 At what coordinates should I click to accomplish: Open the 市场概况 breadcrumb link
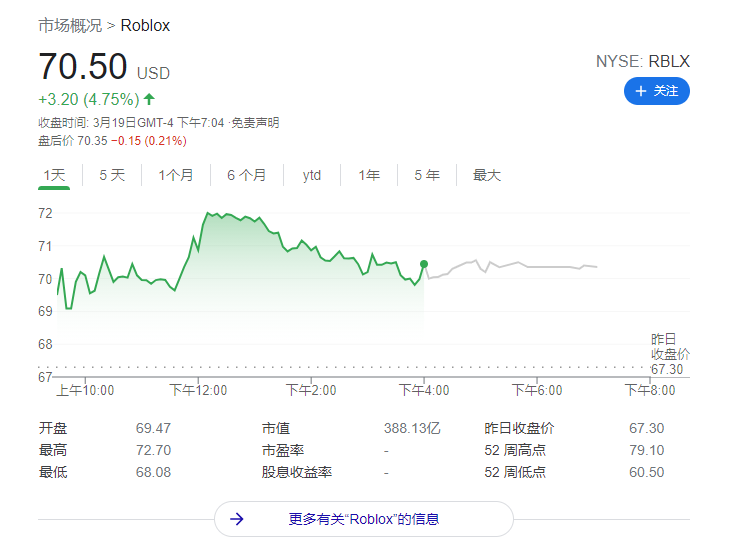pyautogui.click(x=70, y=26)
